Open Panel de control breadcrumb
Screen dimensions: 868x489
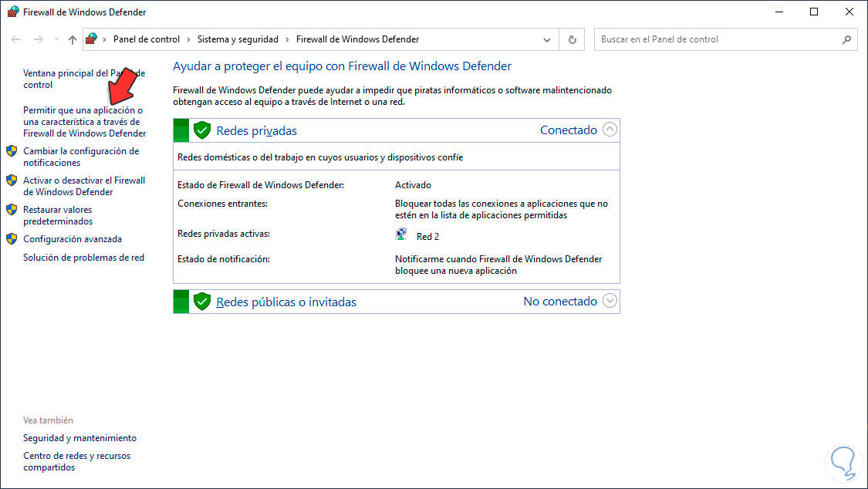point(146,39)
